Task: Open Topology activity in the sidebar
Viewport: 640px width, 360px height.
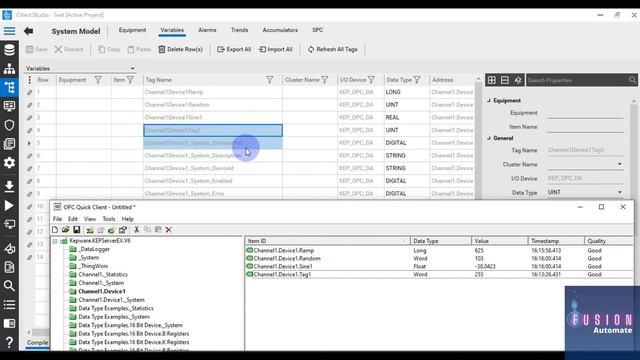Action: (x=9, y=68)
